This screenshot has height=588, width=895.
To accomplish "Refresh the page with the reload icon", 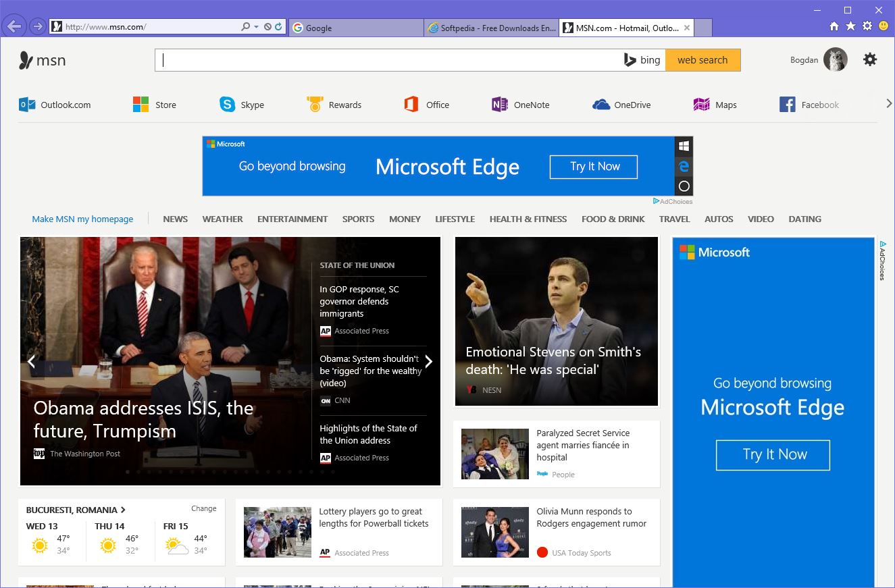I will pyautogui.click(x=278, y=27).
